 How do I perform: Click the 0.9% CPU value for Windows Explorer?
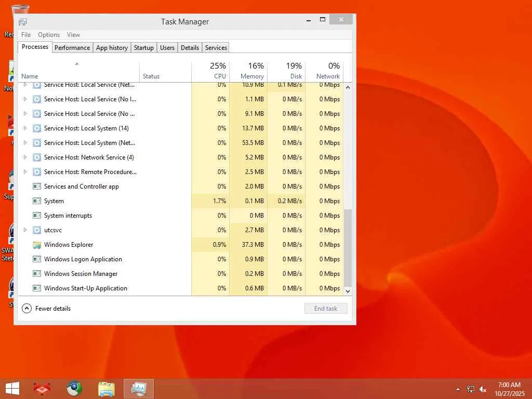point(220,245)
